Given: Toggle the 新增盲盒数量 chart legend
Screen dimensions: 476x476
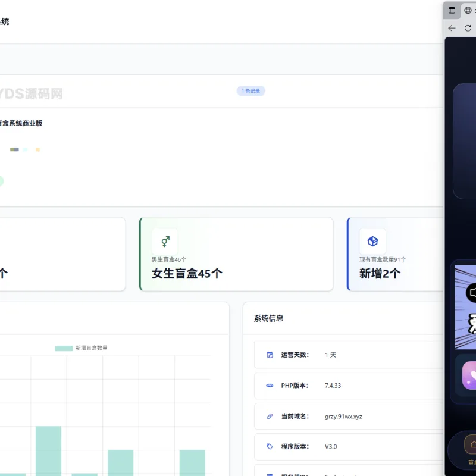Looking at the screenshot, I should tap(81, 348).
